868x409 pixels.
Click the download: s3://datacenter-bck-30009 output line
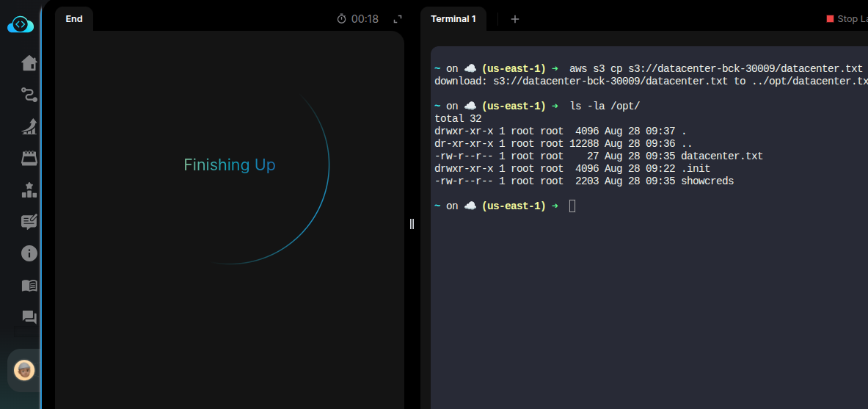click(651, 81)
